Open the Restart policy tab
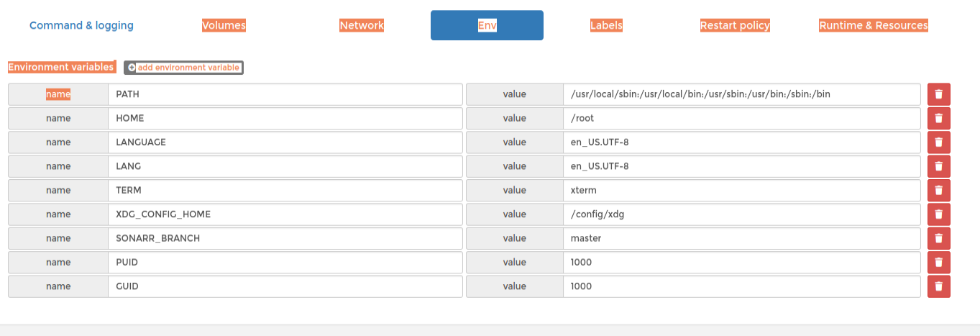Image resolution: width=980 pixels, height=336 pixels. 735,25
